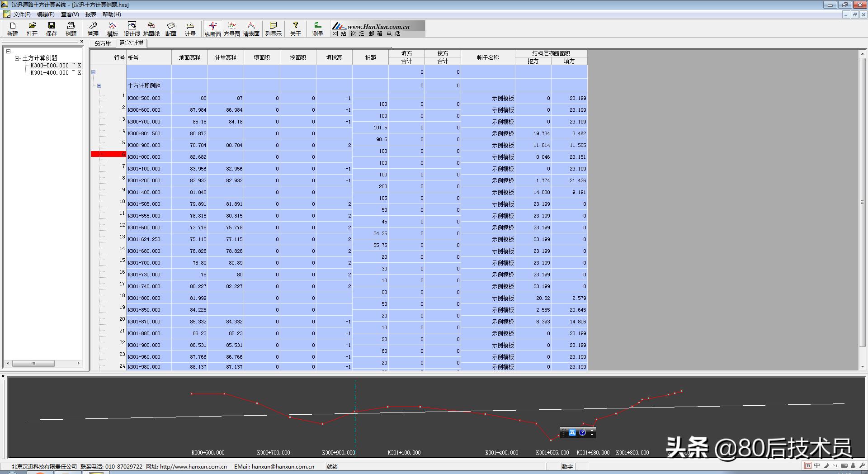Collapse the top-level grid row expander
This screenshot has height=474, width=868.
[x=94, y=72]
